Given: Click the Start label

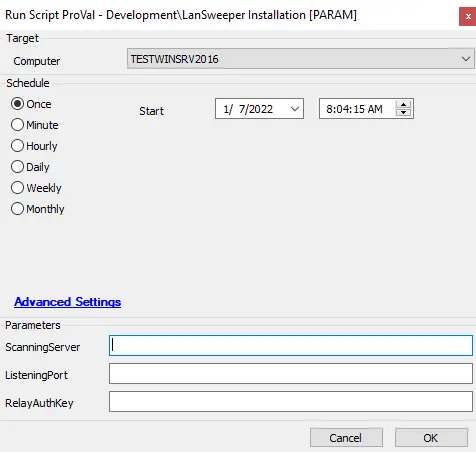Looking at the screenshot, I should [x=151, y=111].
